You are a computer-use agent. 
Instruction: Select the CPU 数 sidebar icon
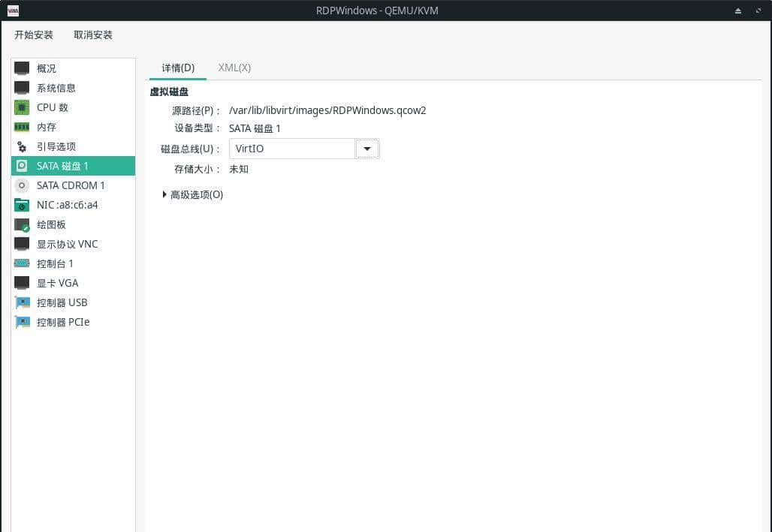click(22, 107)
